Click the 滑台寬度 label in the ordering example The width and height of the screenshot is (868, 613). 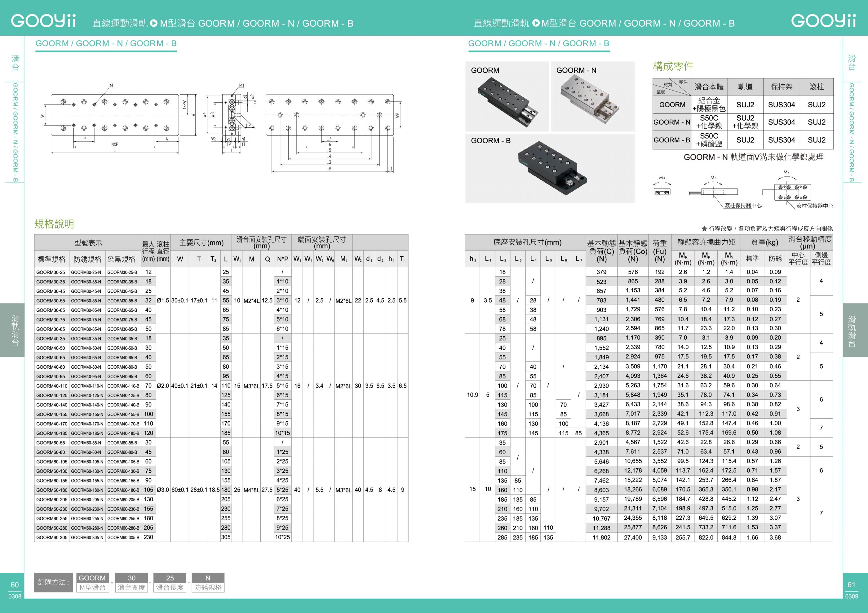pyautogui.click(x=131, y=588)
